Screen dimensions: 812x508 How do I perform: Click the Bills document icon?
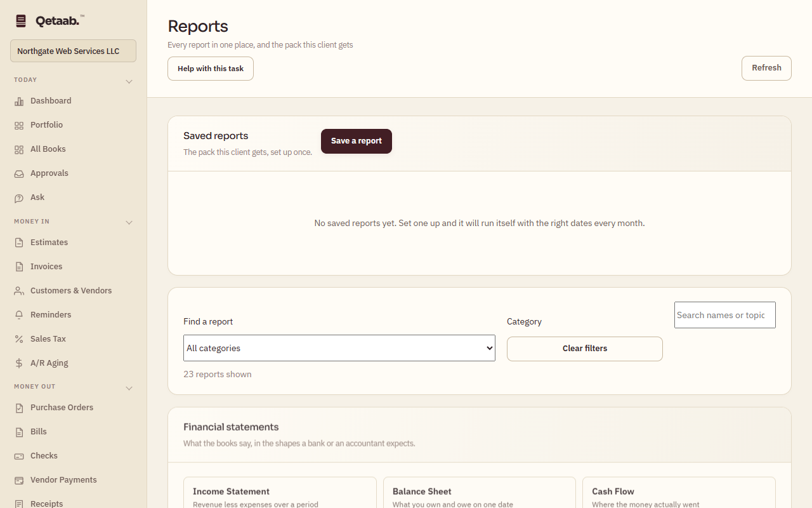[x=19, y=432]
